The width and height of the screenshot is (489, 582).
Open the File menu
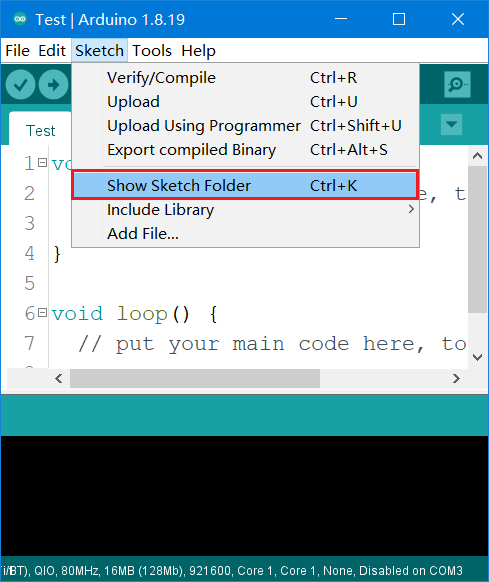17,50
